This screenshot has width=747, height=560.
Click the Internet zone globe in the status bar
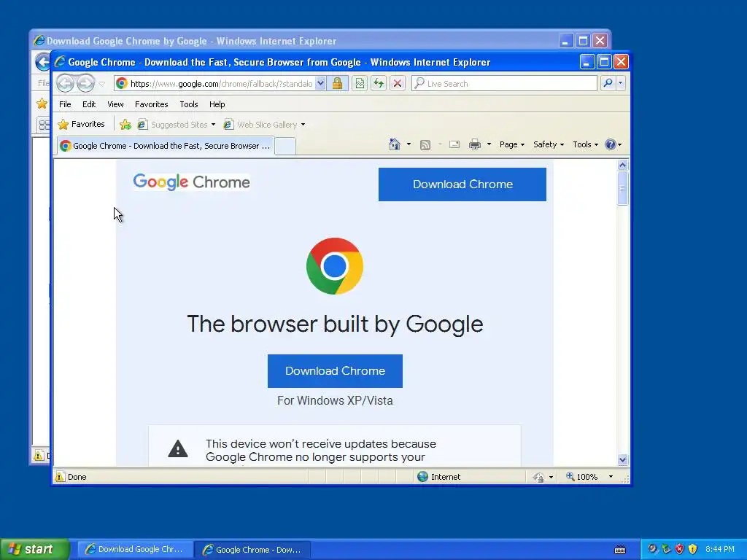(422, 477)
